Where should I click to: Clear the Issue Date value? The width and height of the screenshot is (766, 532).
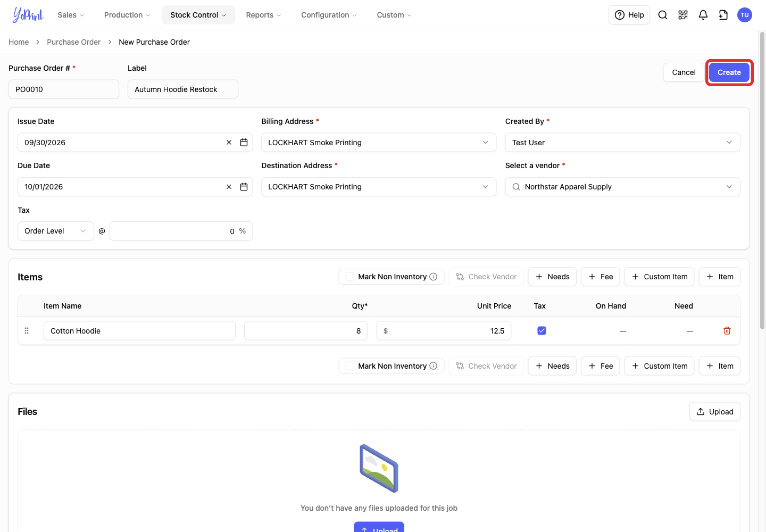point(229,143)
